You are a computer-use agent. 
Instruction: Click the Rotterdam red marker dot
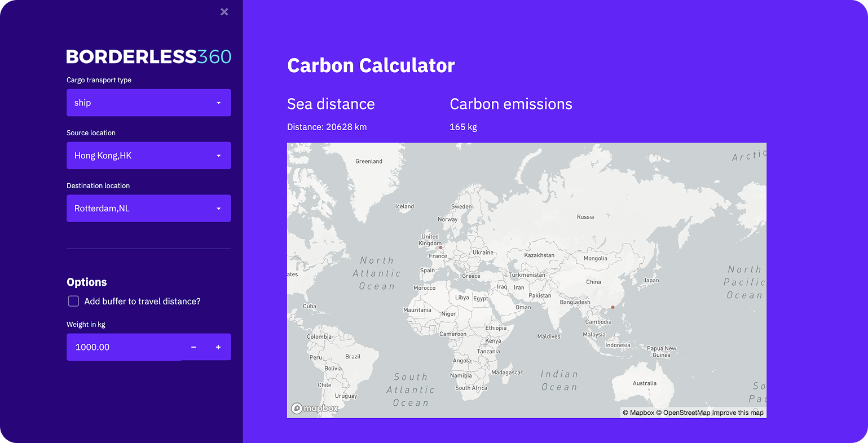pyautogui.click(x=440, y=247)
